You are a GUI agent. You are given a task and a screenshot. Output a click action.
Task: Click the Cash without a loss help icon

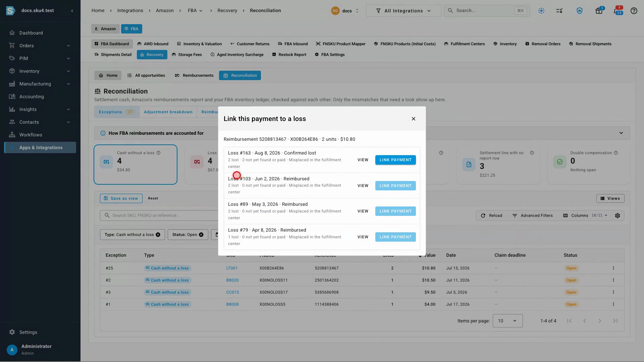pos(158,153)
